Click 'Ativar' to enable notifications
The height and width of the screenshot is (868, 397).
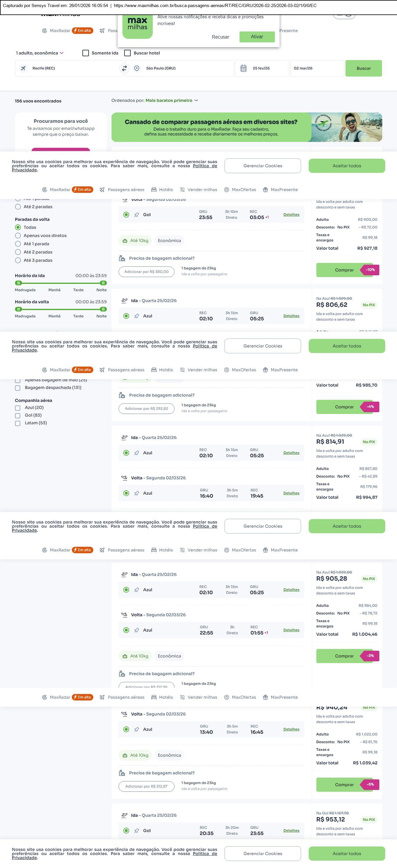(257, 37)
